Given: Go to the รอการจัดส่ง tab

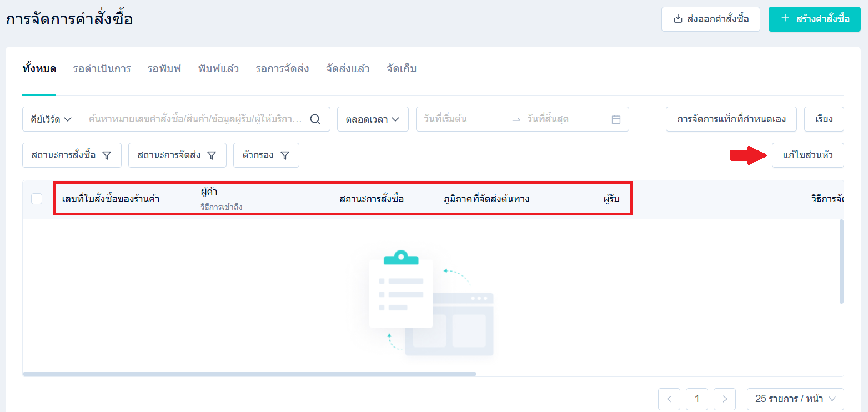Looking at the screenshot, I should point(283,69).
